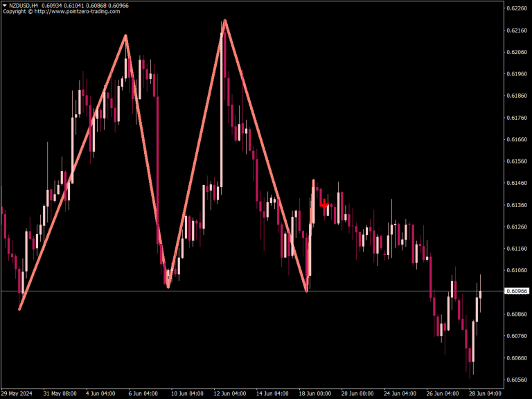The width and height of the screenshot is (532, 399).
Task: Click the zigzag trough near 18 Jun
Action: [x=307, y=291]
